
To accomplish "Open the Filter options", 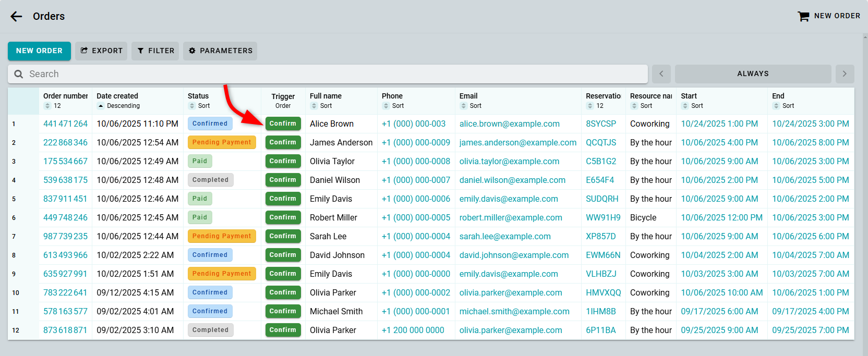I will coord(155,51).
